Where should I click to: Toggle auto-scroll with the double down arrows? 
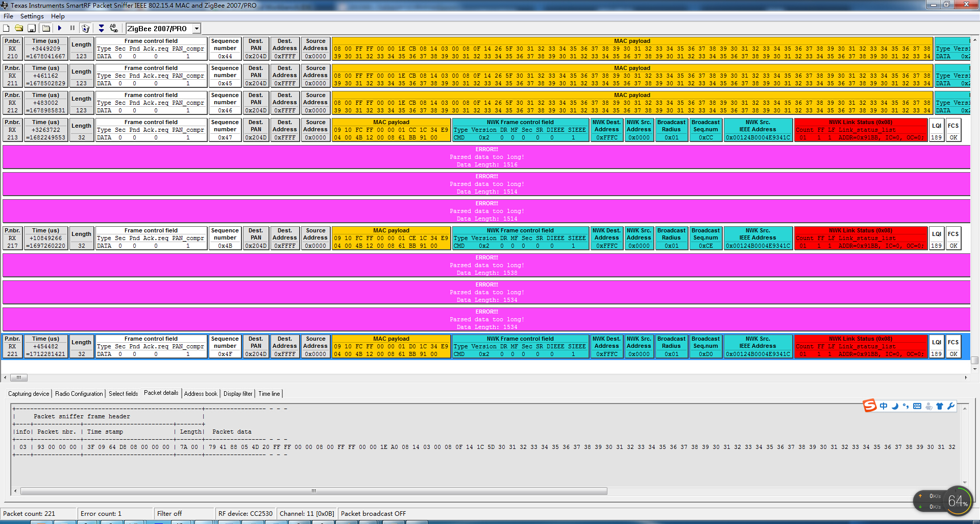[x=101, y=29]
